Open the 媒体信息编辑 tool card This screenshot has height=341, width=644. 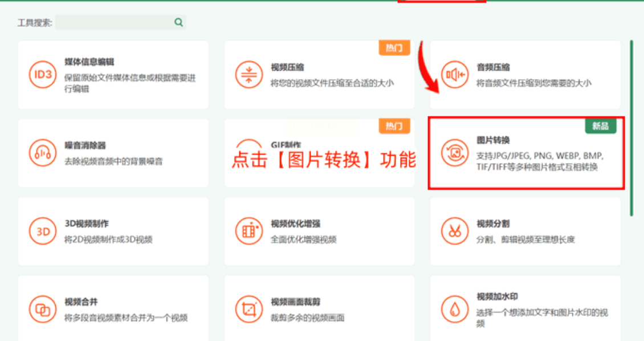coord(113,75)
